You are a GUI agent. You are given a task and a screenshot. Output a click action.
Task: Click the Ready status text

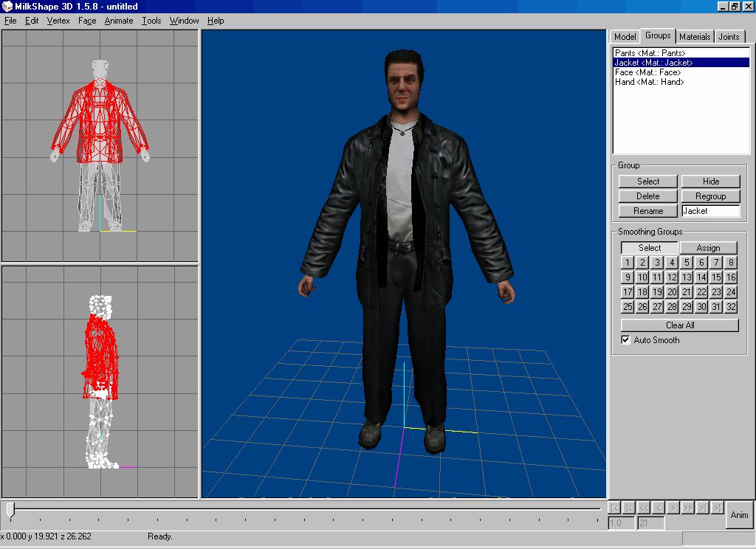pos(159,536)
